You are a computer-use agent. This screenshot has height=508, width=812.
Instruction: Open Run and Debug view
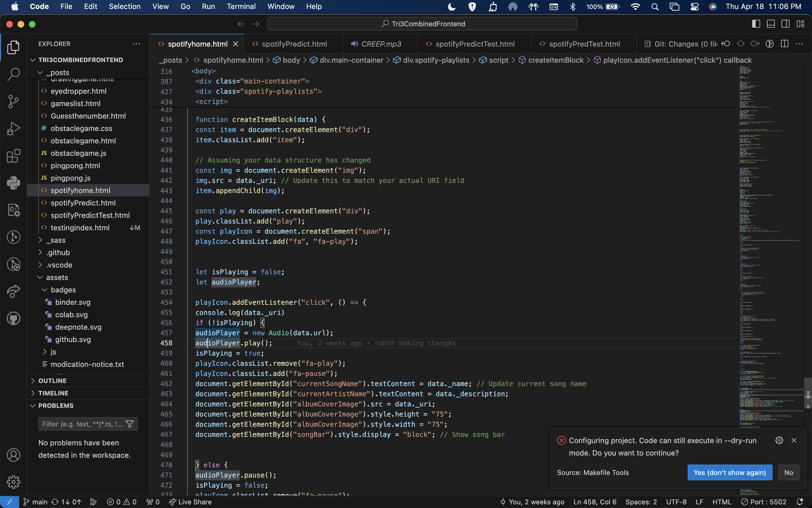[14, 129]
